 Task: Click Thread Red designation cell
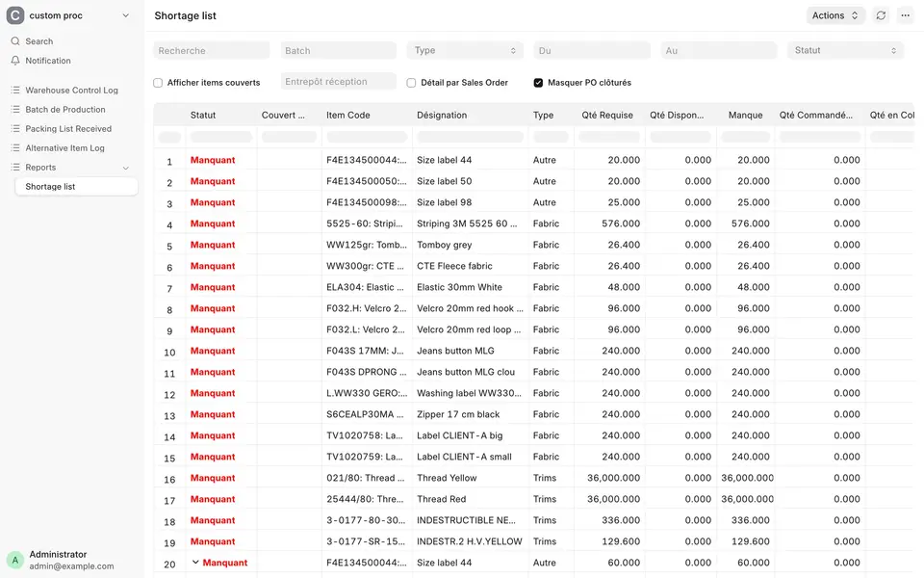click(442, 500)
